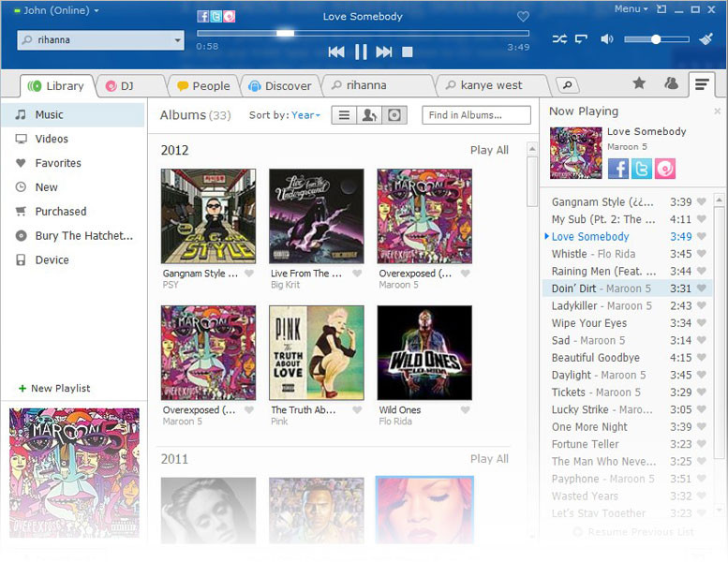Viewport: 728px width, 563px height.
Task: Open the People tab
Action: coord(204,86)
